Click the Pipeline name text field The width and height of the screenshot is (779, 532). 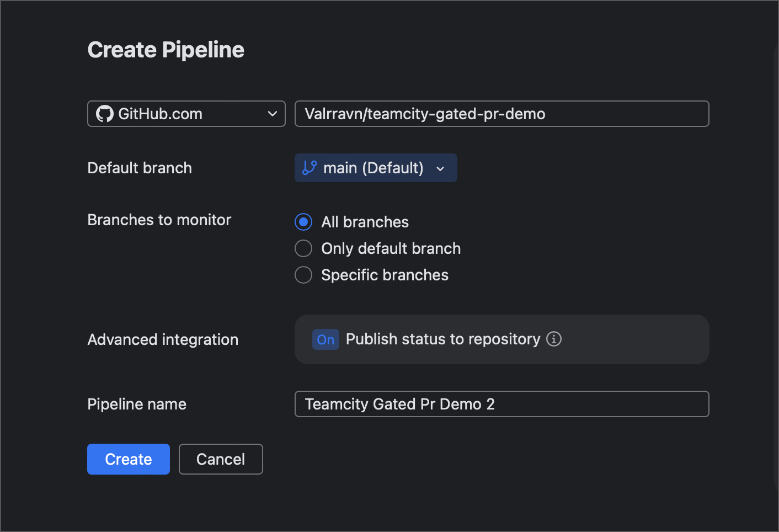click(501, 404)
